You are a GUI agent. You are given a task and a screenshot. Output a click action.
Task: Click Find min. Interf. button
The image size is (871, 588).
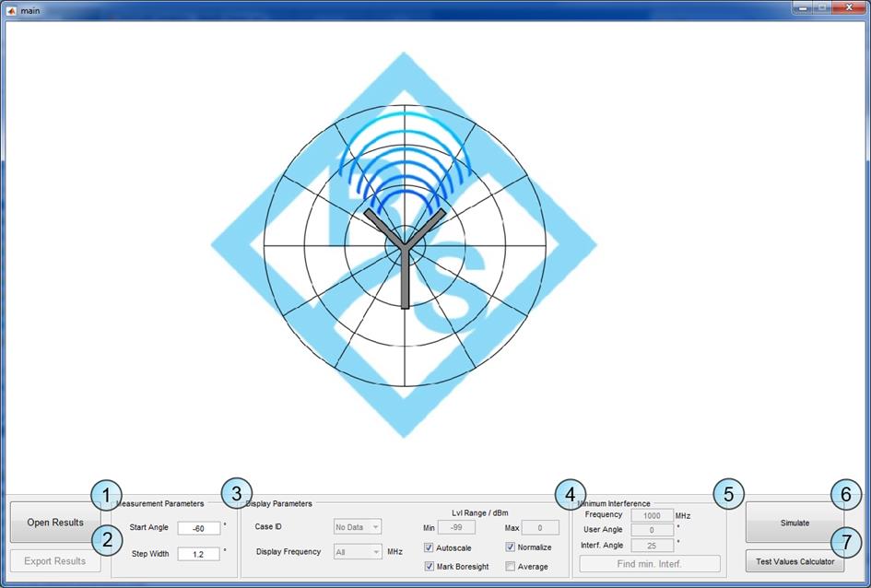(650, 564)
